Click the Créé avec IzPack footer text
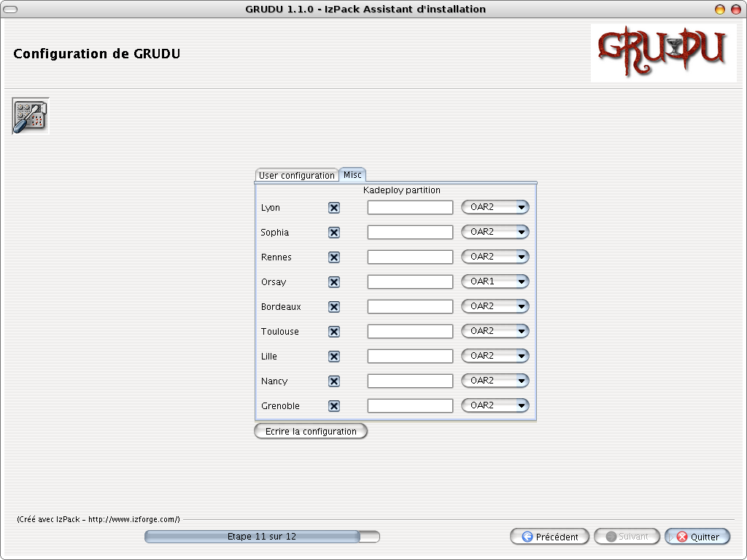This screenshot has height=560, width=747. point(98,519)
